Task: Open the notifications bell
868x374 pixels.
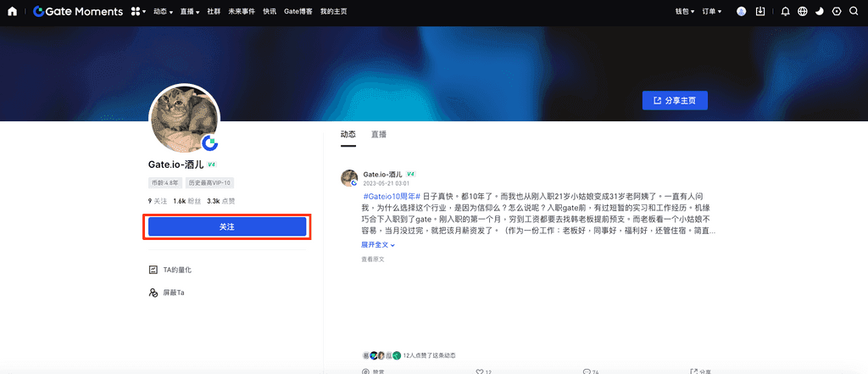Action: point(785,12)
